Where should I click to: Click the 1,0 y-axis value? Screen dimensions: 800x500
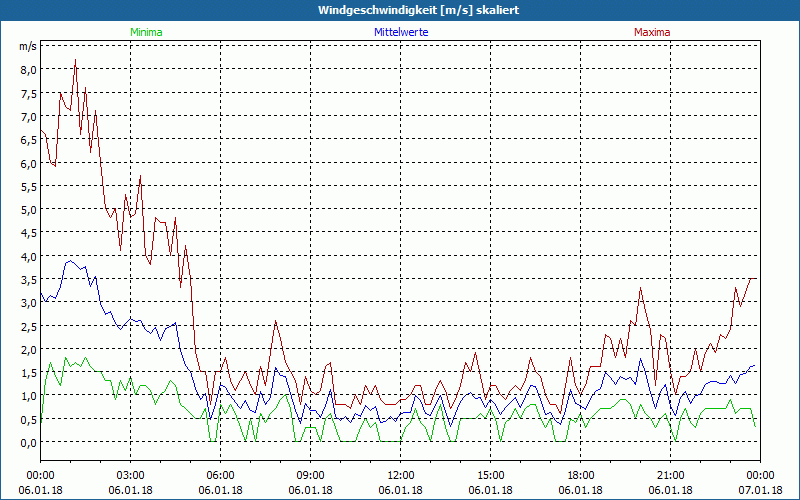click(x=28, y=396)
